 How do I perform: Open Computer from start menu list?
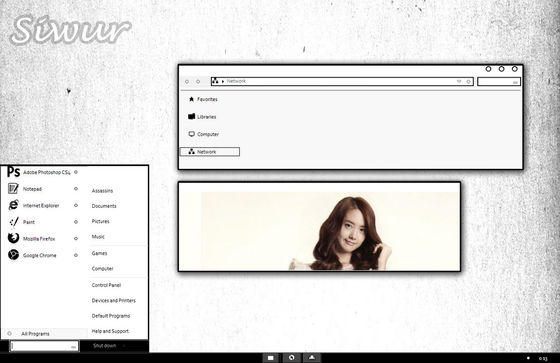(x=102, y=269)
